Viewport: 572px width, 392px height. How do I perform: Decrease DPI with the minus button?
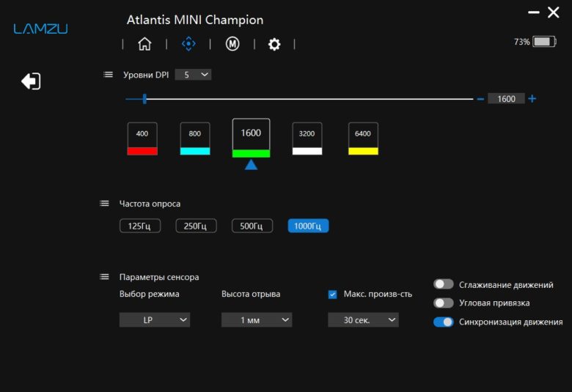480,99
